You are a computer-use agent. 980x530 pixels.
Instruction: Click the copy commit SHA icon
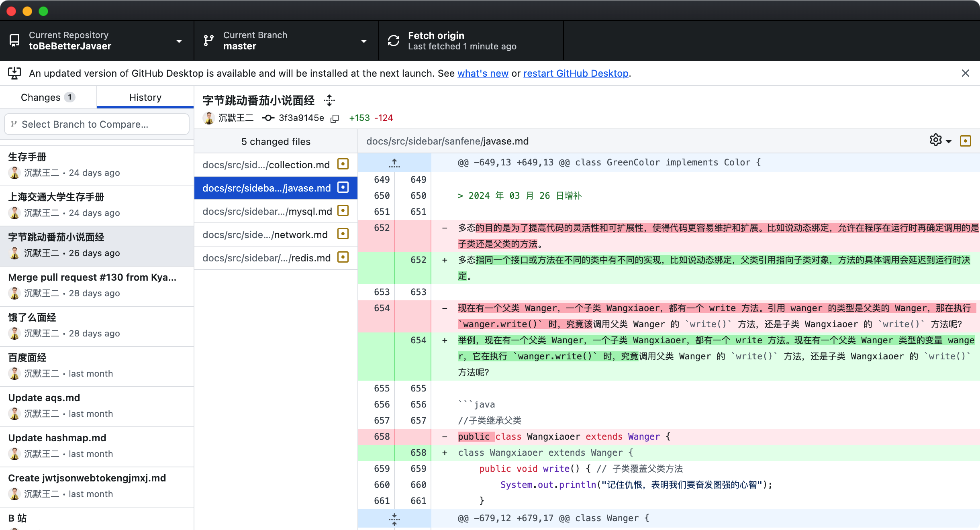[x=335, y=118]
